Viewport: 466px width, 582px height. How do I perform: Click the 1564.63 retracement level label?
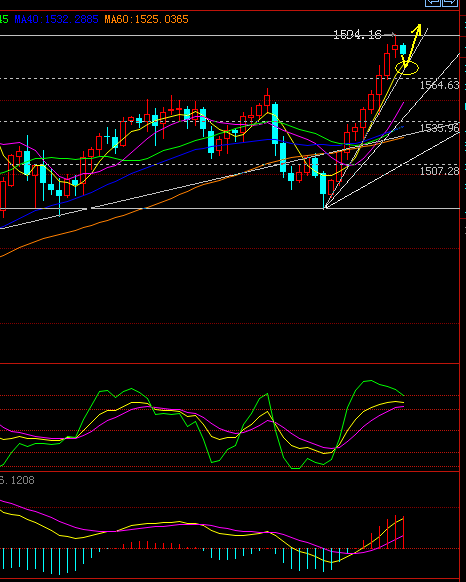coord(440,85)
